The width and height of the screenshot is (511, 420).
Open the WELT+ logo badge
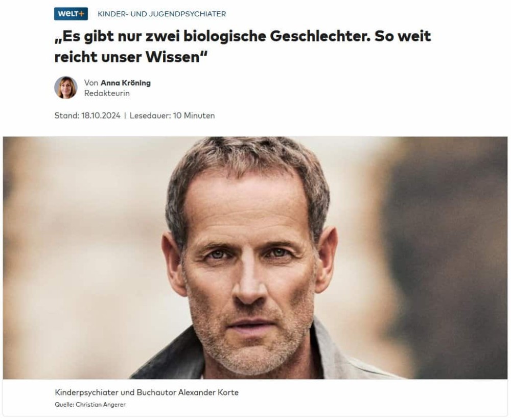pos(71,14)
